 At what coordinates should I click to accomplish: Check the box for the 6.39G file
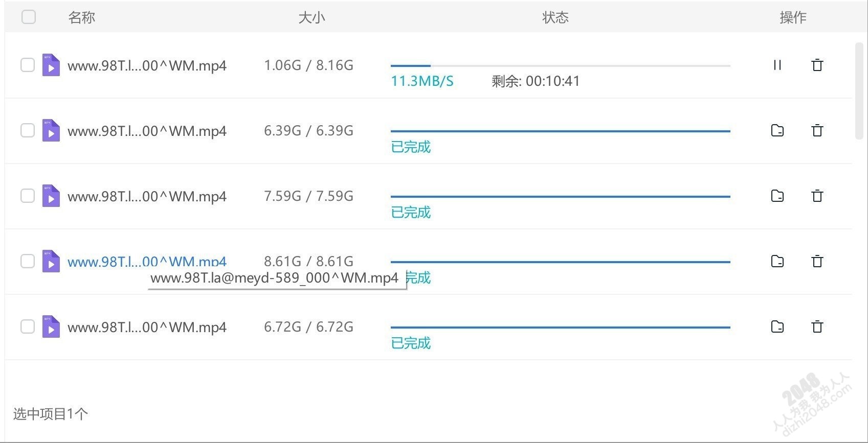click(28, 130)
